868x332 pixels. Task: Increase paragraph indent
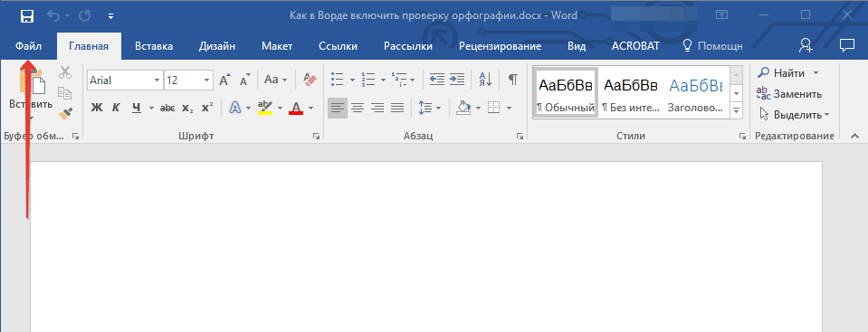click(457, 80)
